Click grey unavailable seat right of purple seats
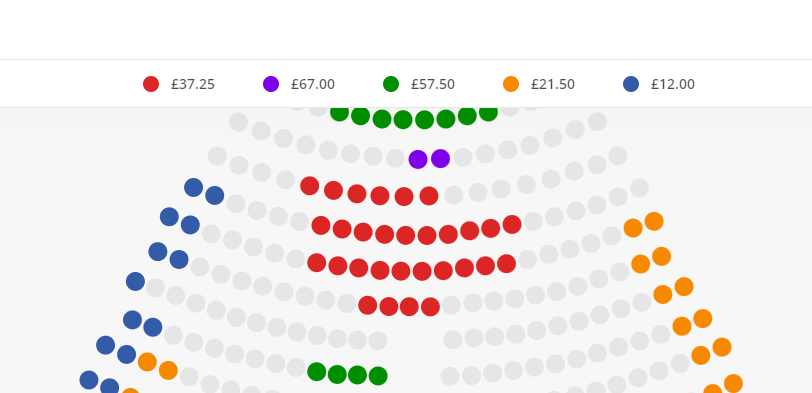 click(x=463, y=157)
